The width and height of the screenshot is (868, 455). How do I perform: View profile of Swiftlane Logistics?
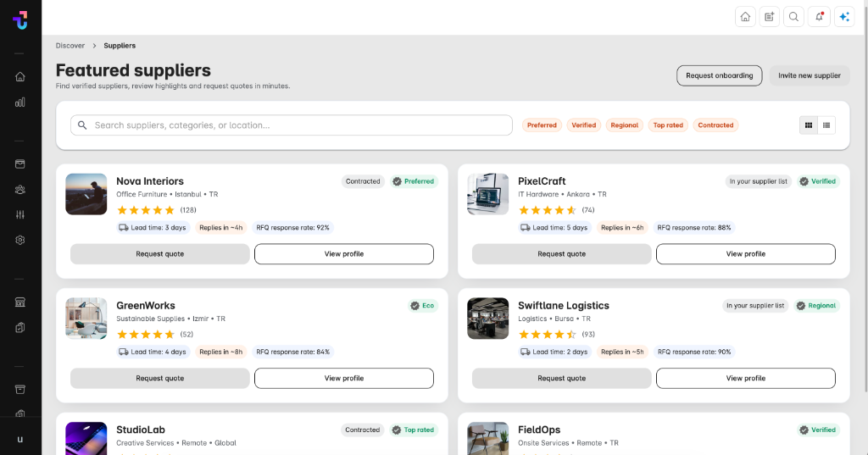(746, 379)
